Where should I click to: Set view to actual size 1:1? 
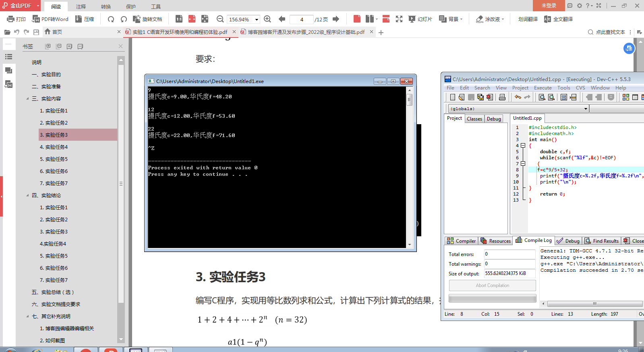179,19
